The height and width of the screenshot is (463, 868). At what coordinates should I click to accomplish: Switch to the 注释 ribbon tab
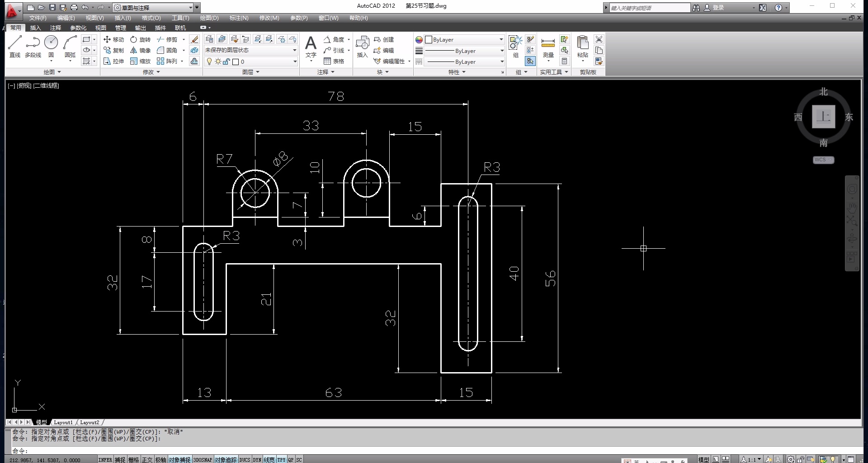(x=55, y=28)
